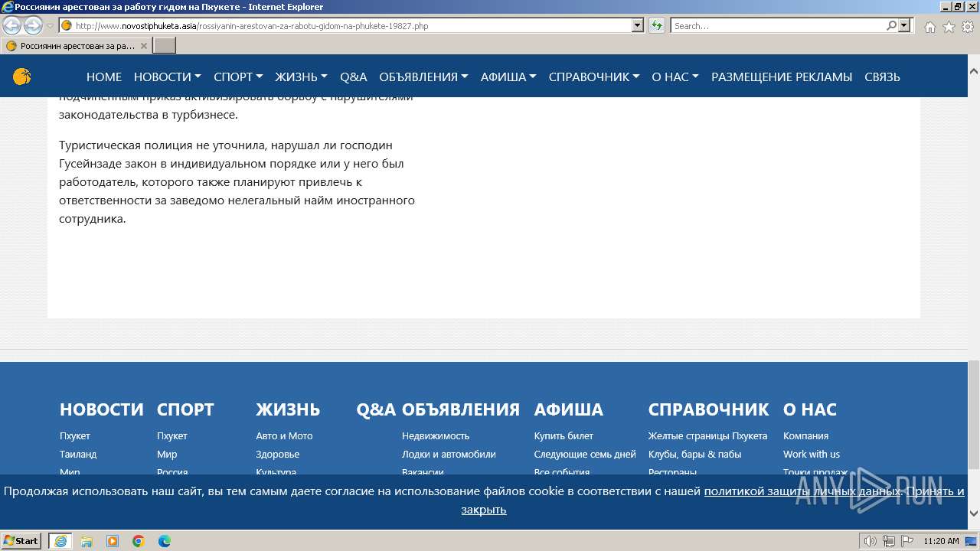Viewport: 980px width, 551px height.
Task: Click footer heading ОБЪЯВЛЕНИЯ
Action: click(x=461, y=409)
